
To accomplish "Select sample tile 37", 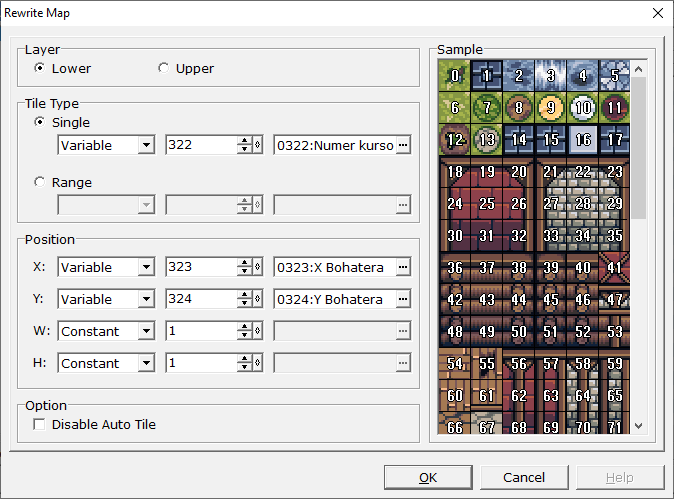I will pyautogui.click(x=487, y=268).
